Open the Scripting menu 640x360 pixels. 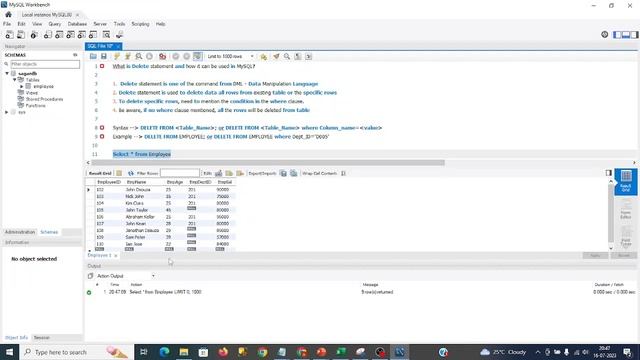140,24
